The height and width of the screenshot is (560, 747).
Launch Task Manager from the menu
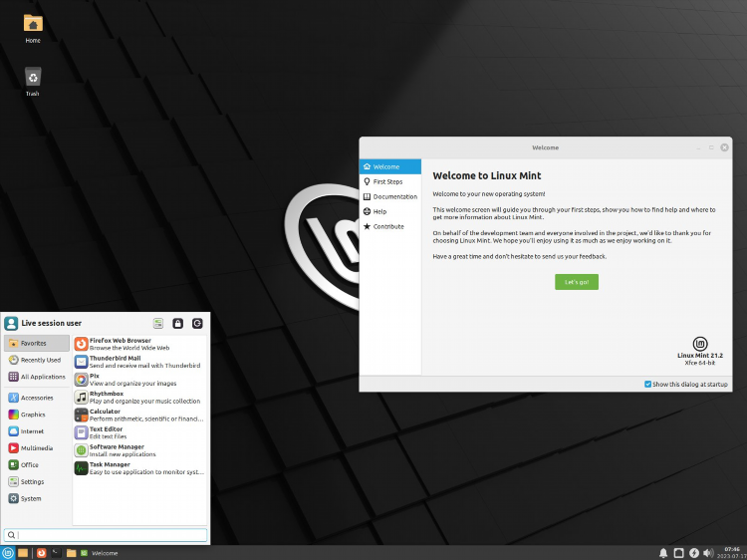click(139, 468)
